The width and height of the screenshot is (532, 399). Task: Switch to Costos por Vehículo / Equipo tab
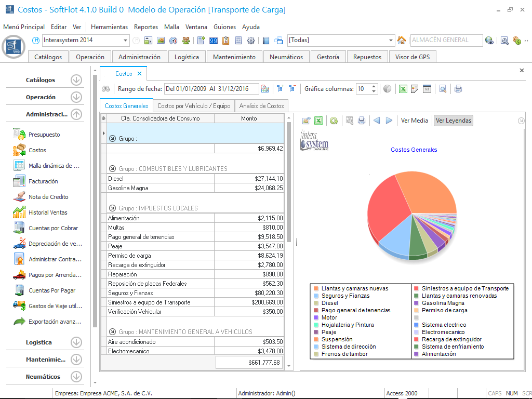[x=193, y=106]
